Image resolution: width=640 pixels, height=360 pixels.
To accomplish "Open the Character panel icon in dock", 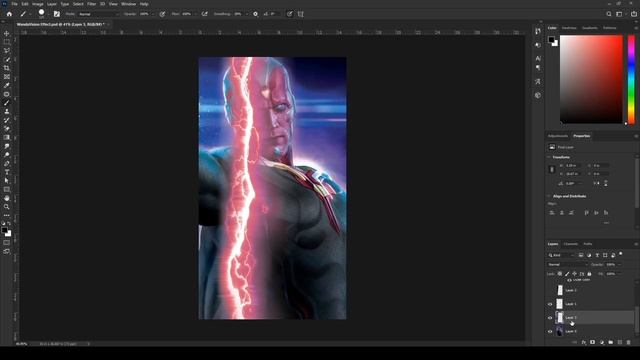I will point(538,58).
